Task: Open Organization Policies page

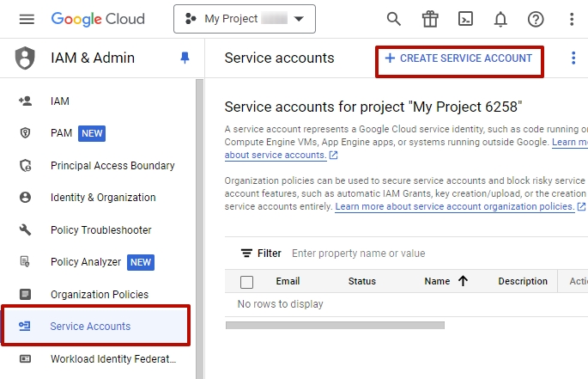Action: [x=100, y=295]
